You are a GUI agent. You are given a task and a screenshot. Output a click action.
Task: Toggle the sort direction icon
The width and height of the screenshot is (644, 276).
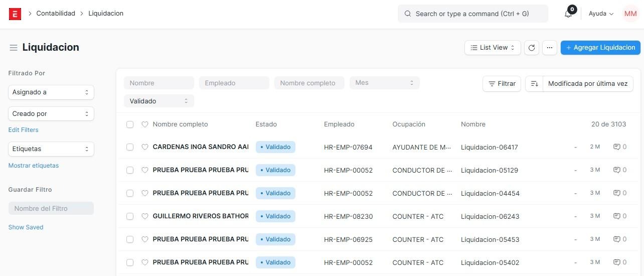coord(534,84)
